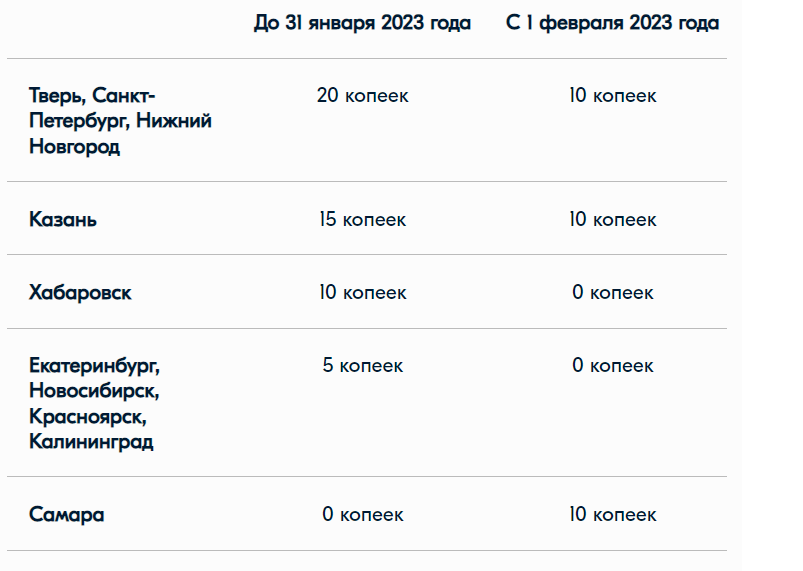Click Самара's "10 копеек" value from 1 февраля
Viewport: 803px width, 571px height.
[612, 515]
